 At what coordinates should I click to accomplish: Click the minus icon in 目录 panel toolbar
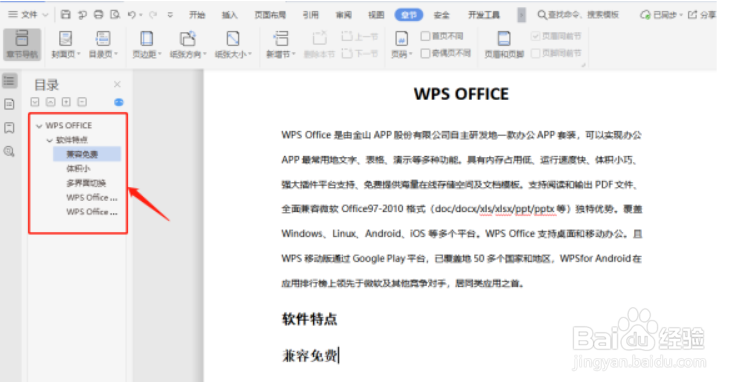82,102
